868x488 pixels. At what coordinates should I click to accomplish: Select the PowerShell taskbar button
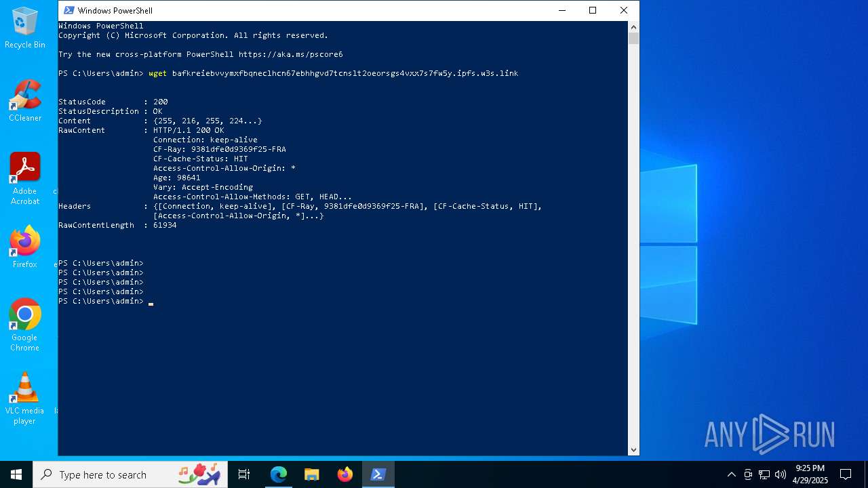coord(378,474)
